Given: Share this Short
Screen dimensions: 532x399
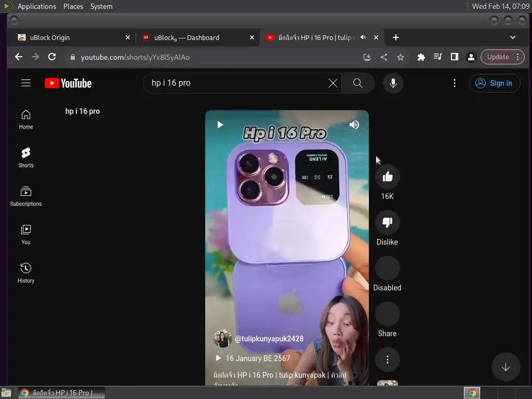Looking at the screenshot, I should 387,314.
